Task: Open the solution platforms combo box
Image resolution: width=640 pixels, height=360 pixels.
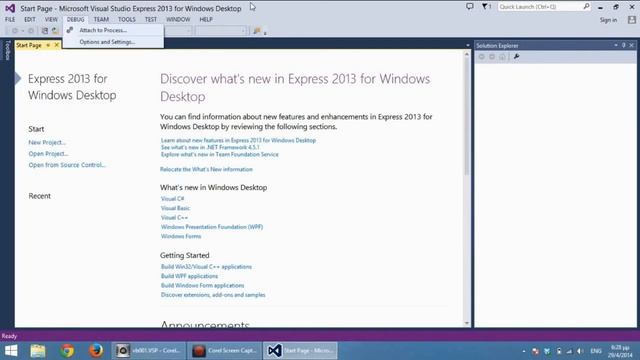Action: pos(221,31)
